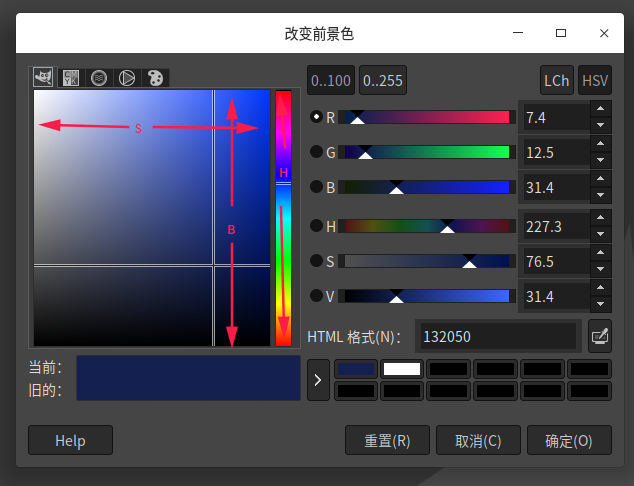Decrease the G value with down arrow

coord(600,160)
